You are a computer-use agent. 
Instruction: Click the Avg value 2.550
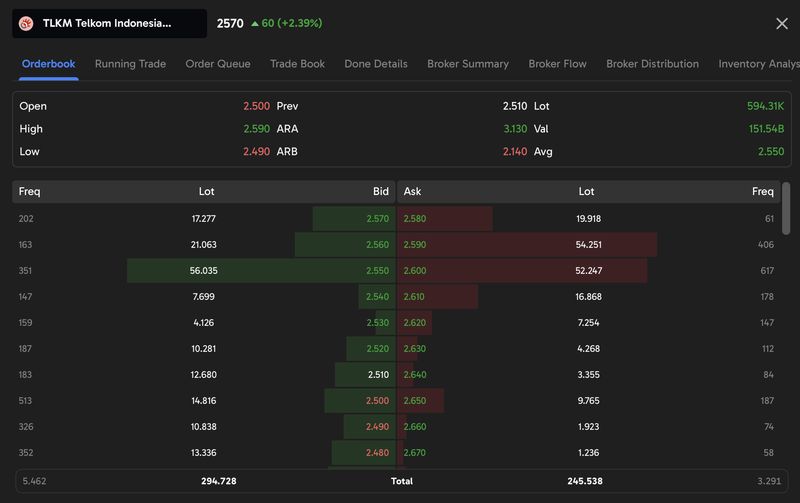coord(771,152)
